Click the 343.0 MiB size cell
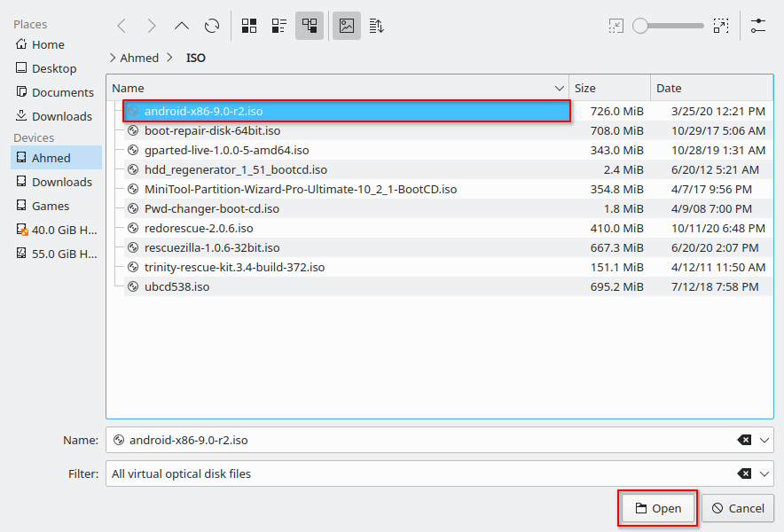This screenshot has height=532, width=784. point(616,150)
